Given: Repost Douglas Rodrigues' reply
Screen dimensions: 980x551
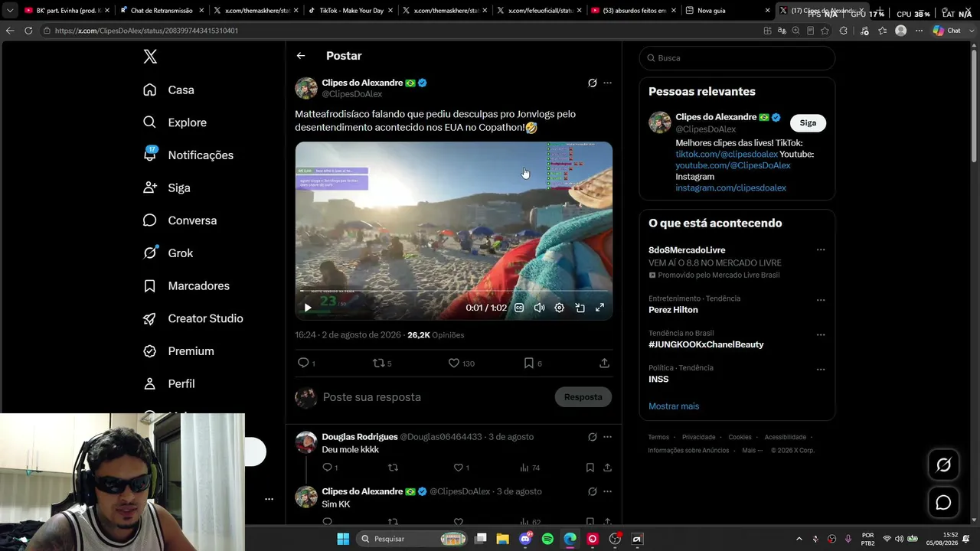Looking at the screenshot, I should (x=393, y=468).
